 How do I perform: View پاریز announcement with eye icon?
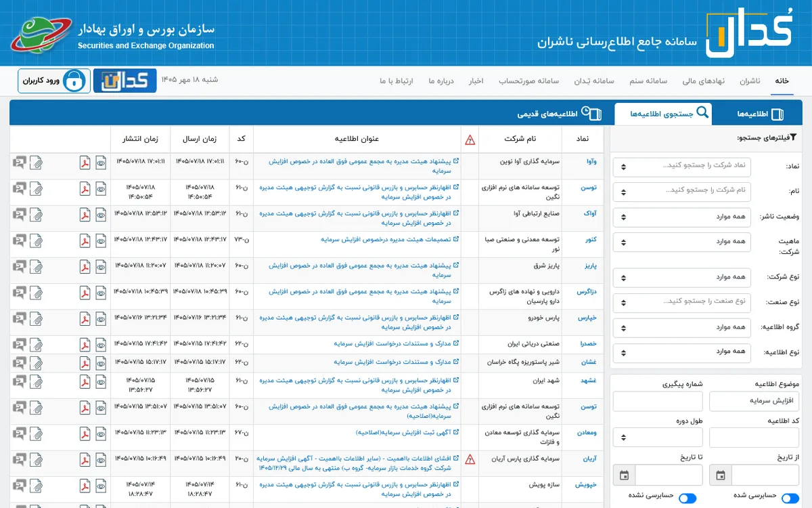[x=101, y=267]
